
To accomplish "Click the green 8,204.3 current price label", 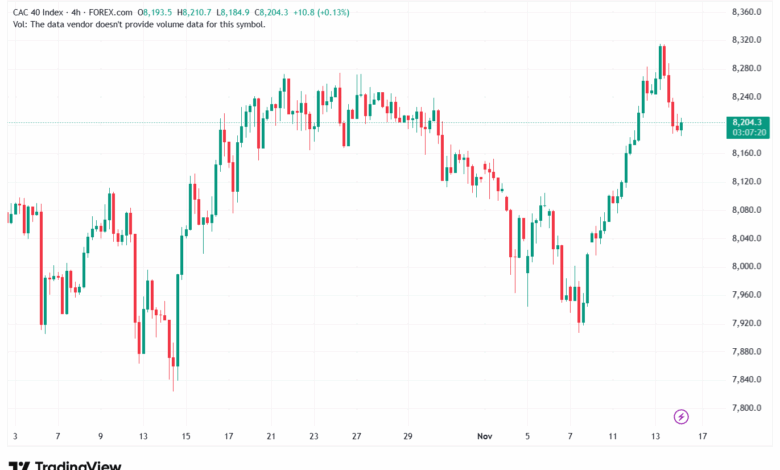I will click(x=748, y=122).
